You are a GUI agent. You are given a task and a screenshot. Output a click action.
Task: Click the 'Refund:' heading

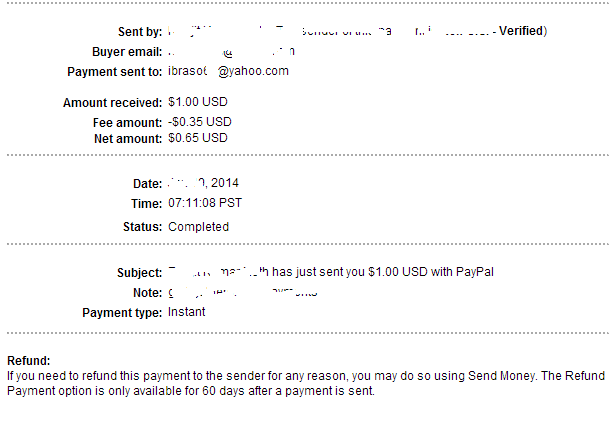[x=29, y=361]
